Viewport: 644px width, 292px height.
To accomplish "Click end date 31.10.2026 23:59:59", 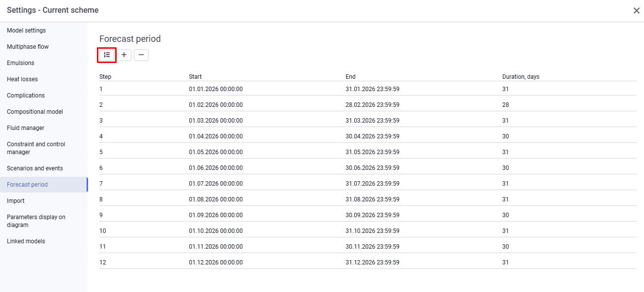I will [x=372, y=231].
